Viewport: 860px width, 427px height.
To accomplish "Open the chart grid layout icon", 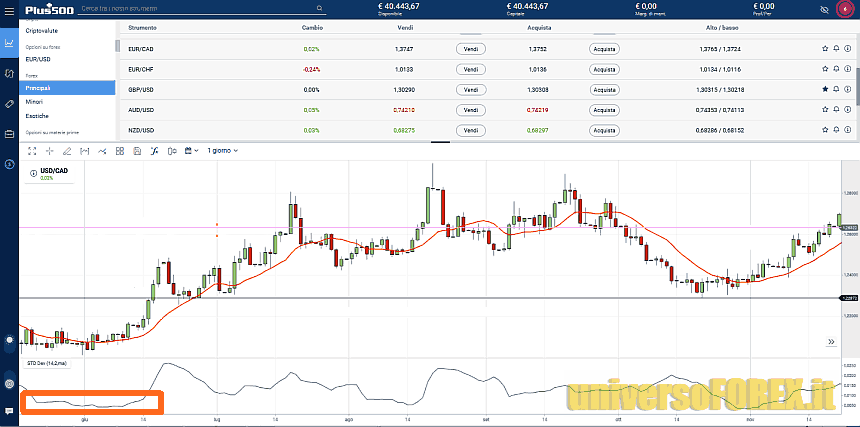I will (x=118, y=151).
